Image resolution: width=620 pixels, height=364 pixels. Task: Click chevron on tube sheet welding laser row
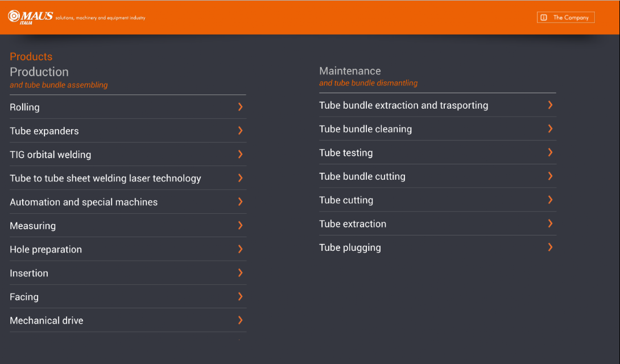point(241,178)
